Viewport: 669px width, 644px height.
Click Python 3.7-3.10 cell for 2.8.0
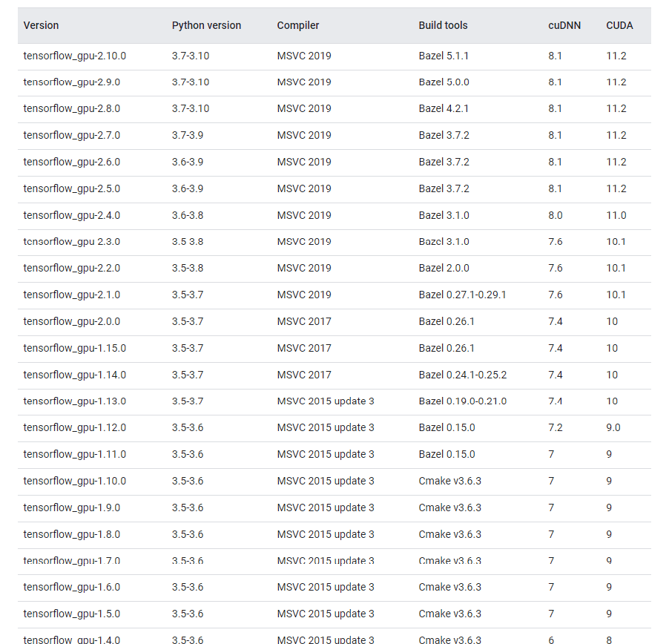191,109
